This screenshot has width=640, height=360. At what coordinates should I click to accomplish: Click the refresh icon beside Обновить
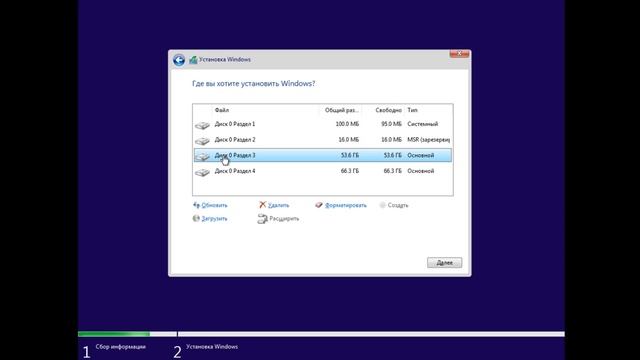196,205
